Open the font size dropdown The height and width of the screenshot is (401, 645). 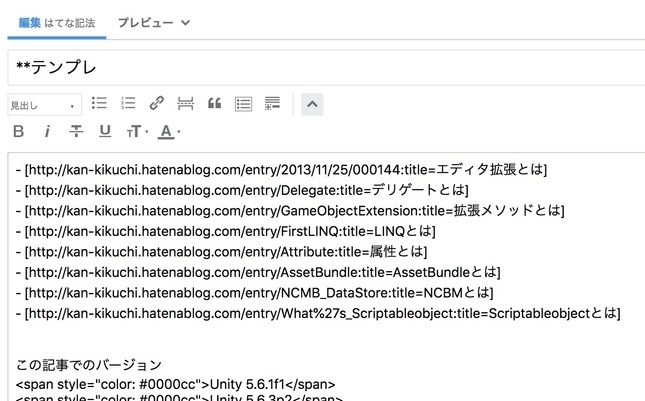pyautogui.click(x=137, y=132)
